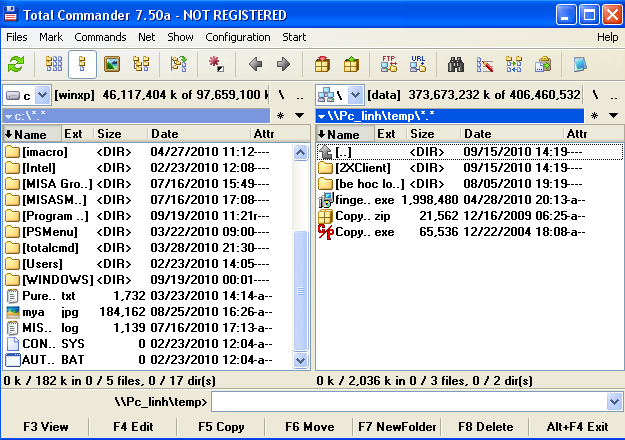Open right panel directory history arrow
Viewport: 625px width, 440px height.
pos(613,116)
